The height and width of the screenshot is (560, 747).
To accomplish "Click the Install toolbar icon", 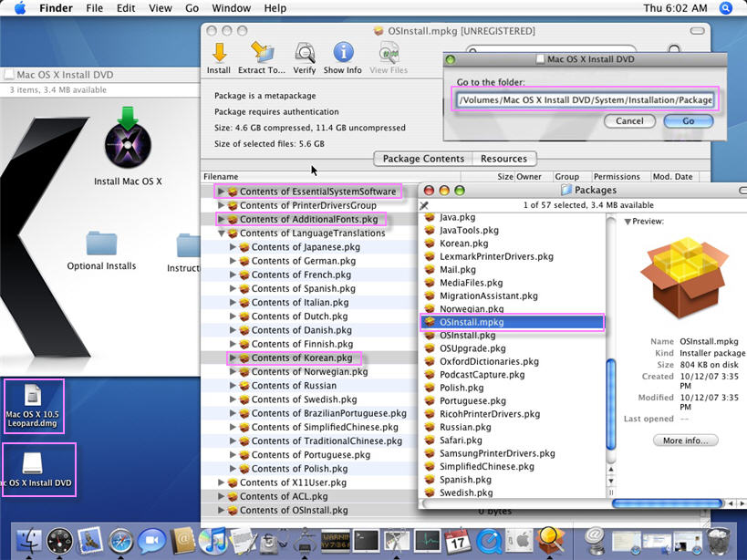I will click(x=219, y=57).
